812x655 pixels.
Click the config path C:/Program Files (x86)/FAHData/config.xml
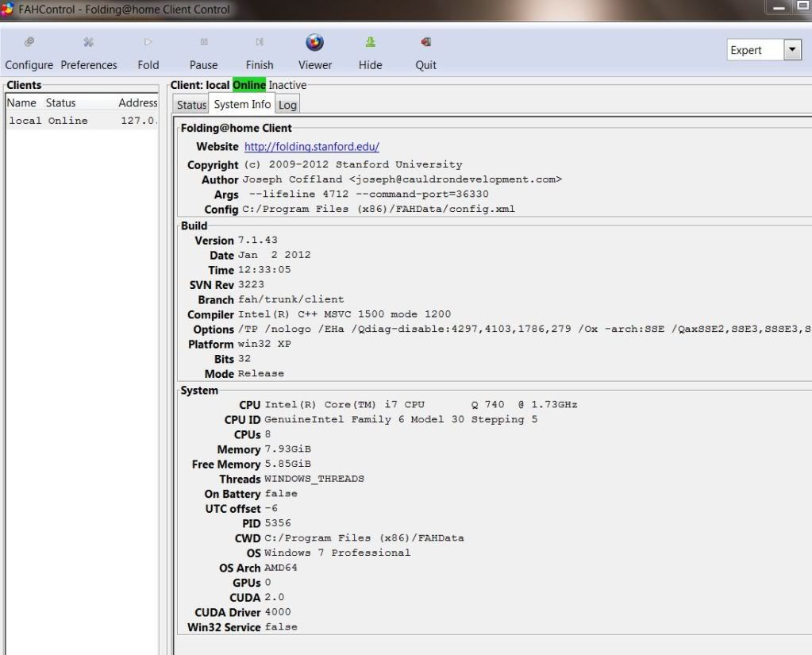[379, 209]
